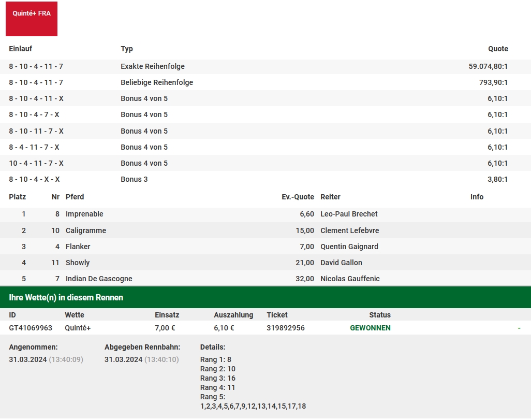The width and height of the screenshot is (531, 420).
Task: Click rider David Gallon
Action: click(x=341, y=263)
